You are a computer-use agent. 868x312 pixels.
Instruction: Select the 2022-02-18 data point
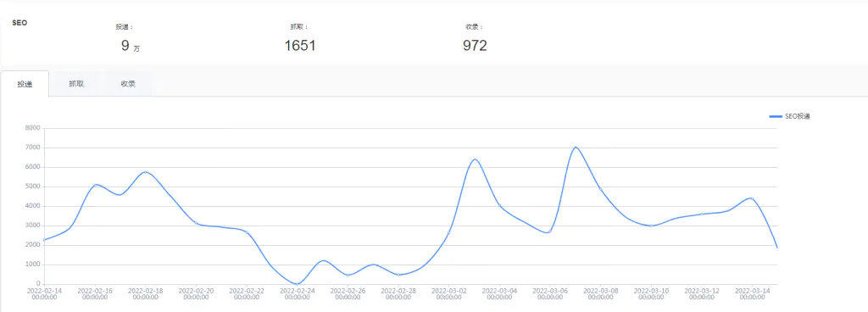(x=146, y=172)
